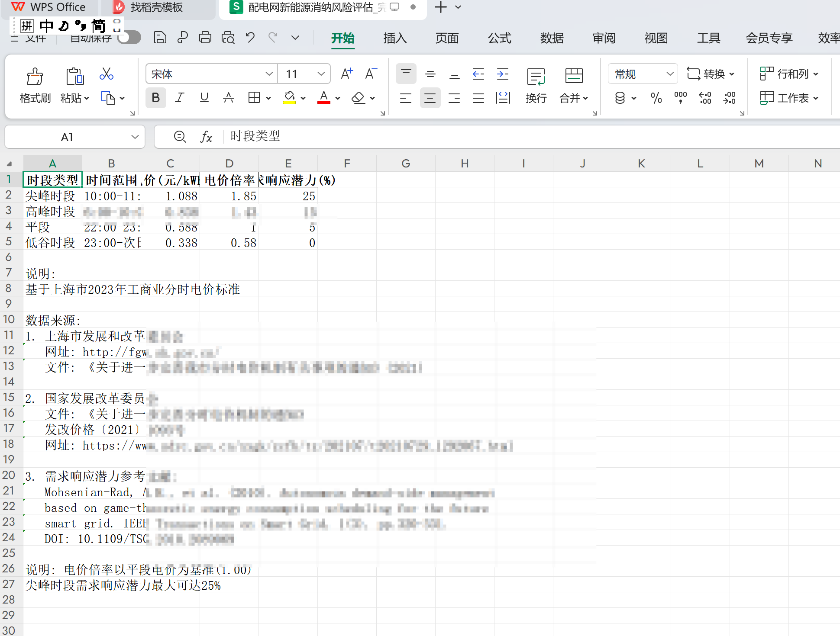Expand the number format 常规 dropdown
Viewport: 840px width, 636px height.
point(669,74)
